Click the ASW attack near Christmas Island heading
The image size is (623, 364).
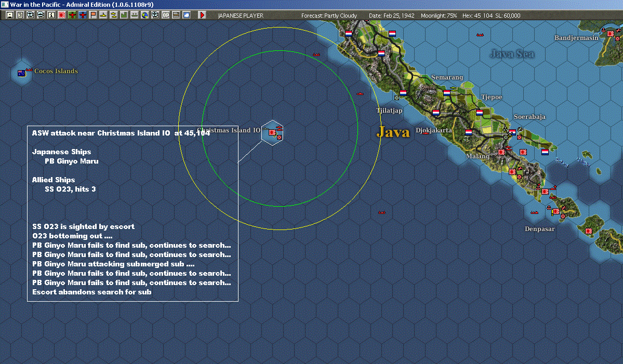tap(121, 133)
